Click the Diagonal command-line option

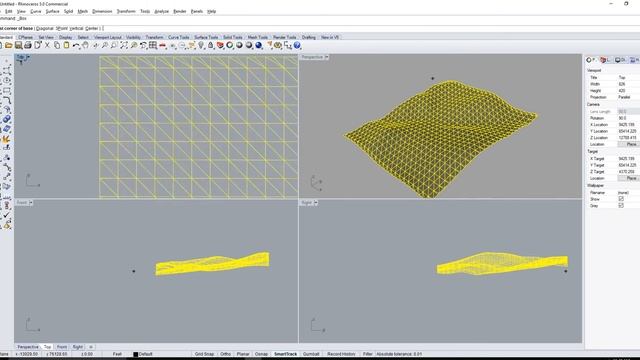coord(44,28)
